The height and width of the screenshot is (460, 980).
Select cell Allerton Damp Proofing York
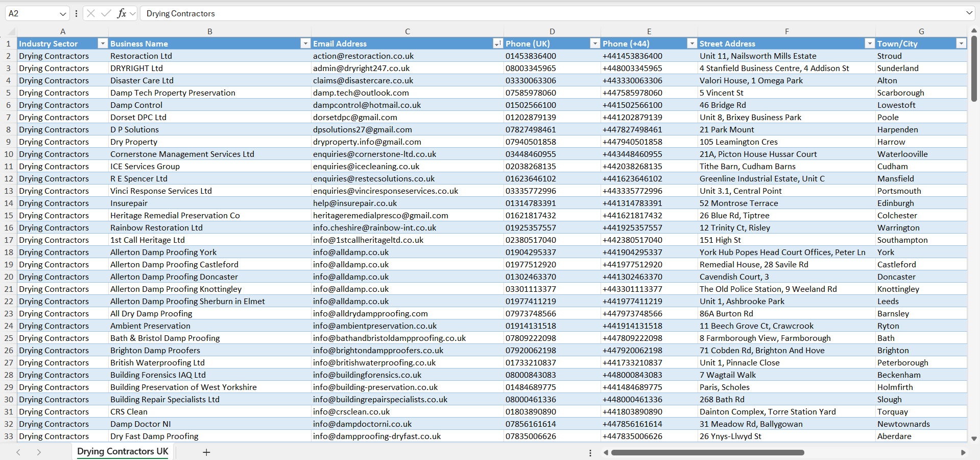click(x=209, y=252)
